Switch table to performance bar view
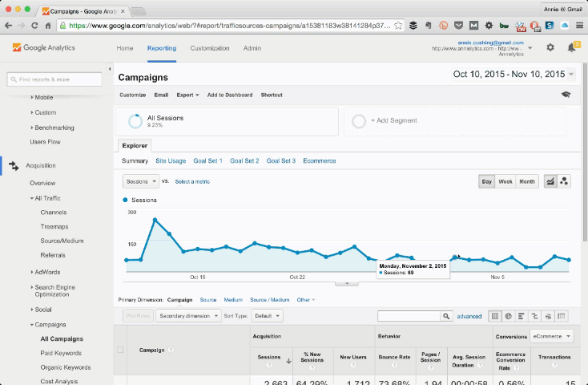This screenshot has width=588, height=385. pyautogui.click(x=522, y=316)
